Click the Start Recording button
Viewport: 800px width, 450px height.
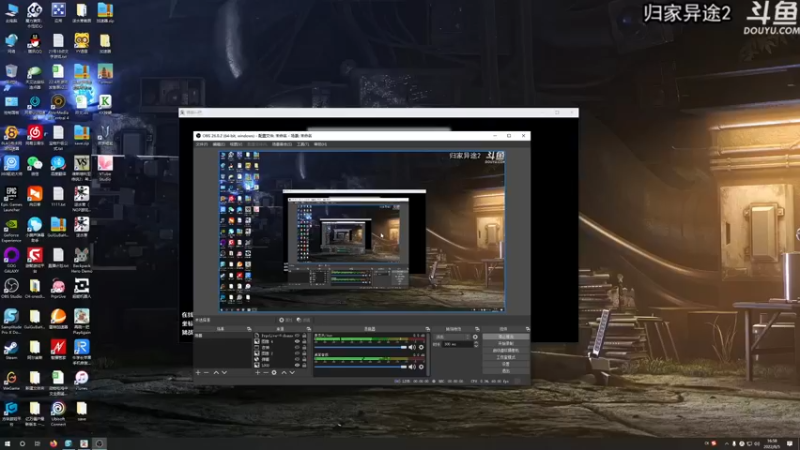[x=506, y=344]
